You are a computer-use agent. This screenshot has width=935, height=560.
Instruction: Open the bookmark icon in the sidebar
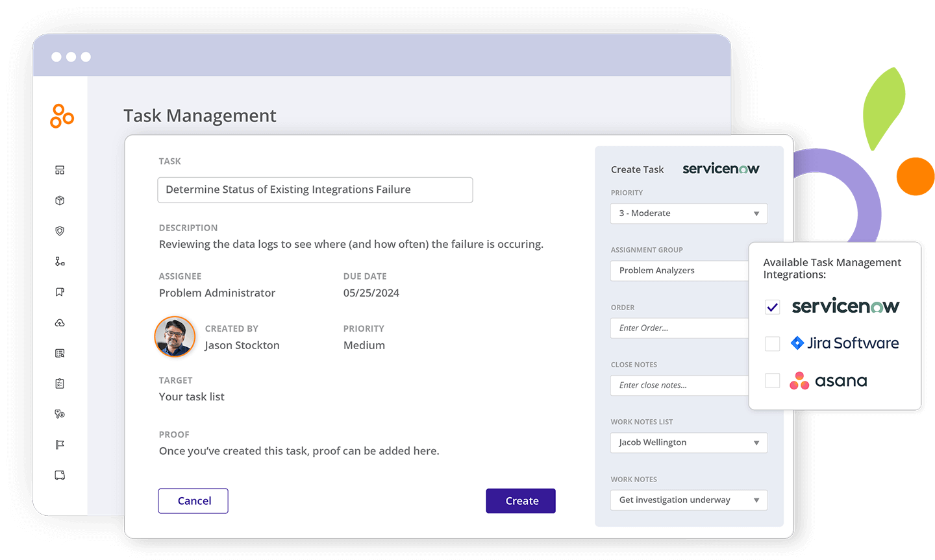(60, 292)
